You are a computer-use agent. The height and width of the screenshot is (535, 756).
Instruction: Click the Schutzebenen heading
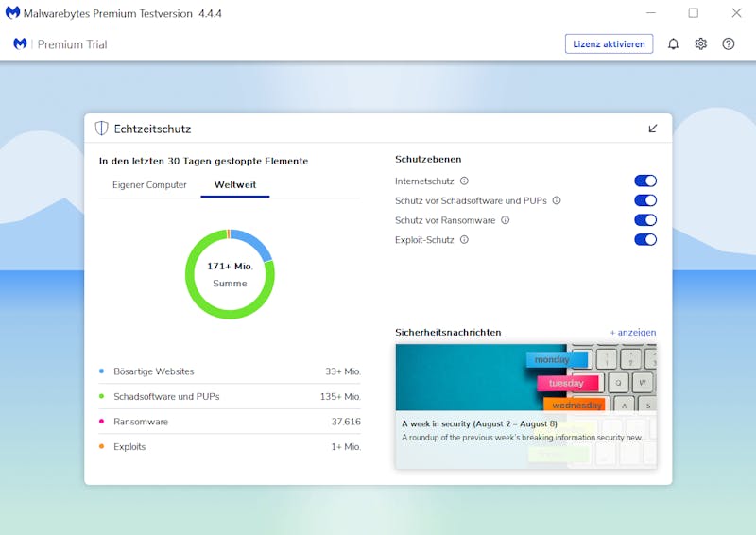coord(428,159)
